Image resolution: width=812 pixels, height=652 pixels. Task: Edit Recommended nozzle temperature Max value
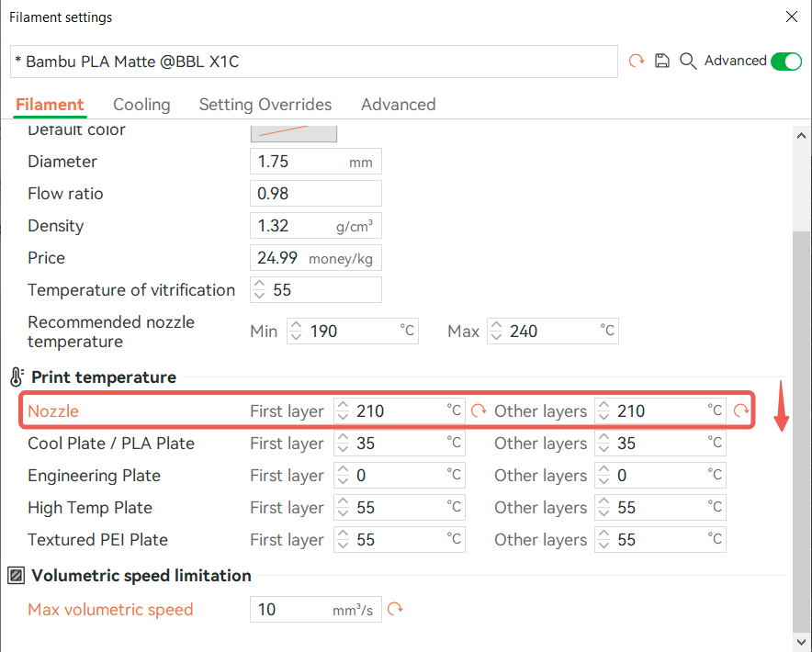coord(553,331)
